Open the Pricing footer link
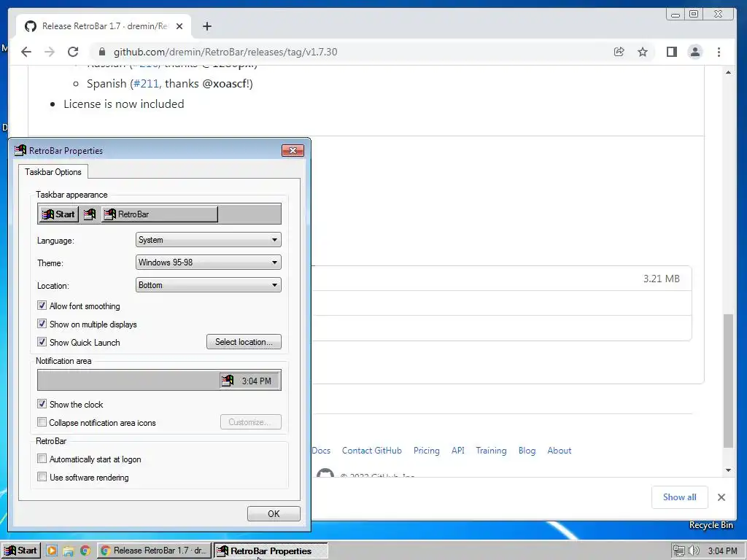The height and width of the screenshot is (560, 747). [426, 451]
